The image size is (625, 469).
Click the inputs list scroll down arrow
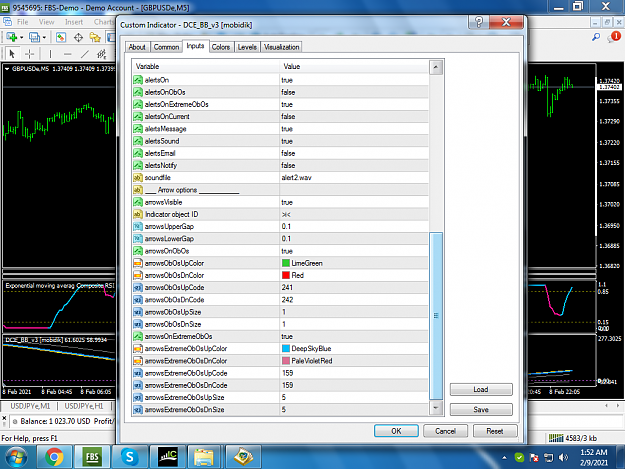[436, 408]
